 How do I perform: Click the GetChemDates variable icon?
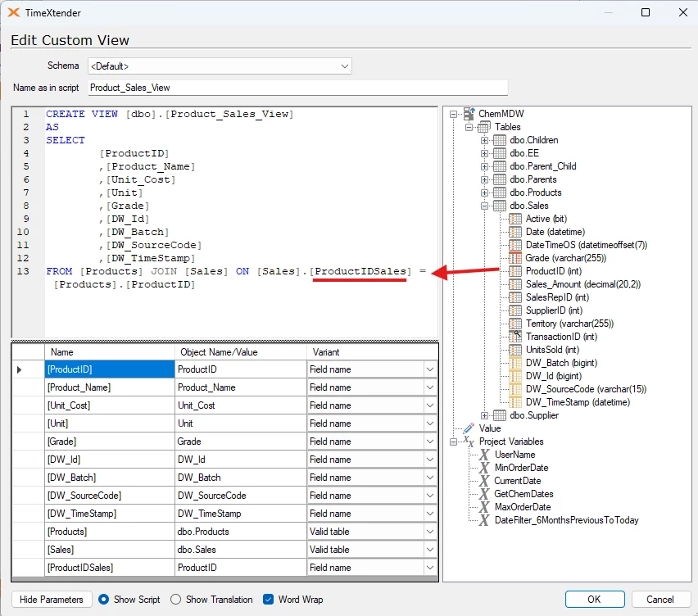tap(484, 494)
